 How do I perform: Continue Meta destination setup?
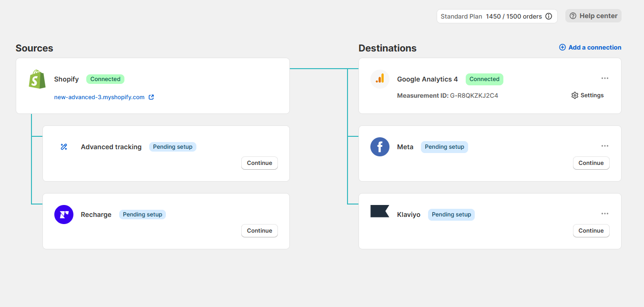click(591, 163)
